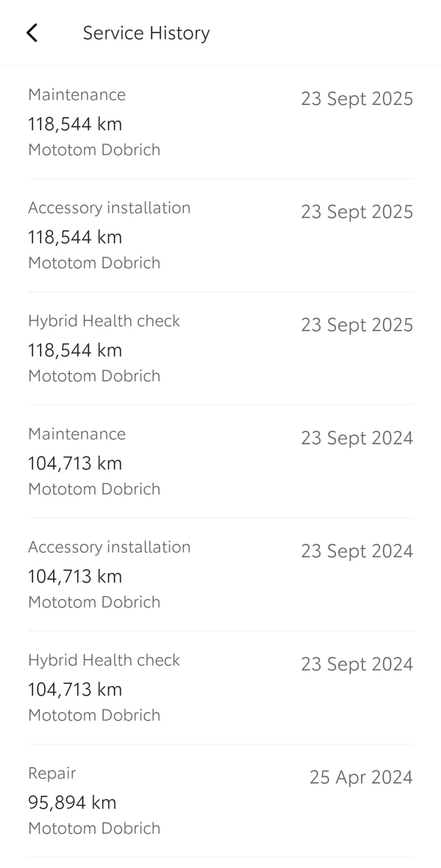Tap the 118,544 km under 2025 Maintenance
This screenshot has height=868, width=441.
pos(75,124)
